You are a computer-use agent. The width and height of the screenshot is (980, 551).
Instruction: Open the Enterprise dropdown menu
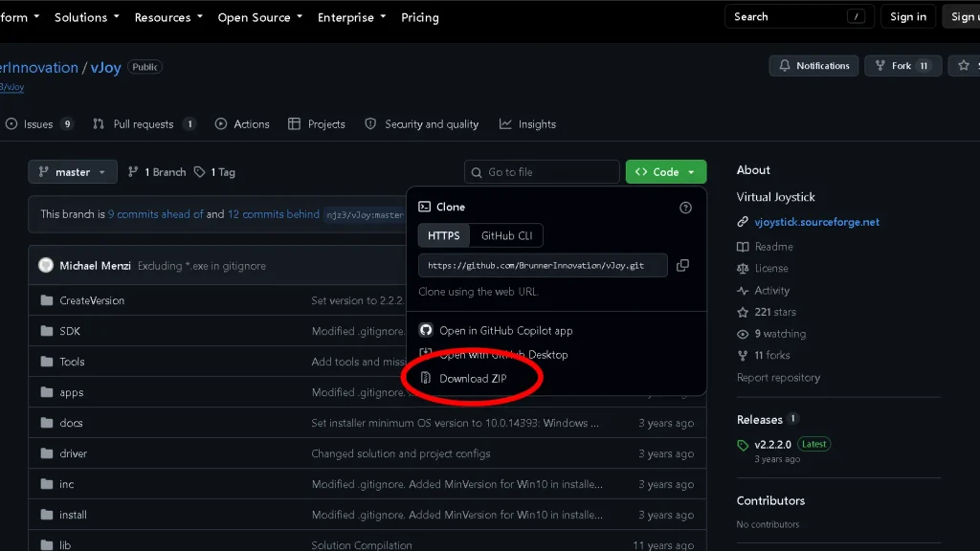click(352, 17)
